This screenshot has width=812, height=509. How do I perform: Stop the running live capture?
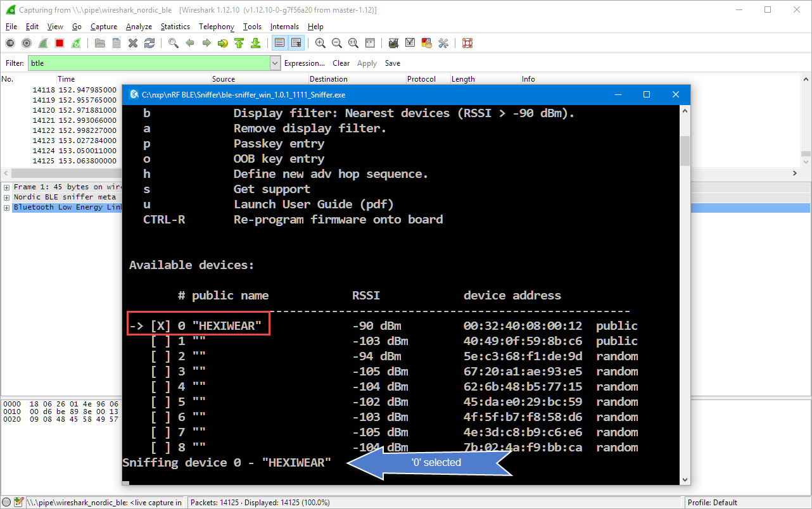[60, 43]
